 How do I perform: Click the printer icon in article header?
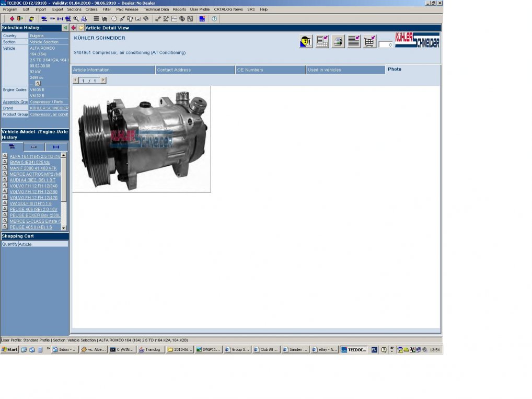tap(338, 42)
